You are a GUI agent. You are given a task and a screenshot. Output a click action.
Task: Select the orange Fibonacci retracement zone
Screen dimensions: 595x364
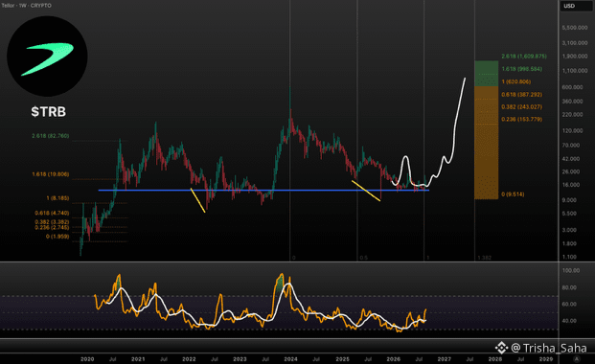(486, 143)
